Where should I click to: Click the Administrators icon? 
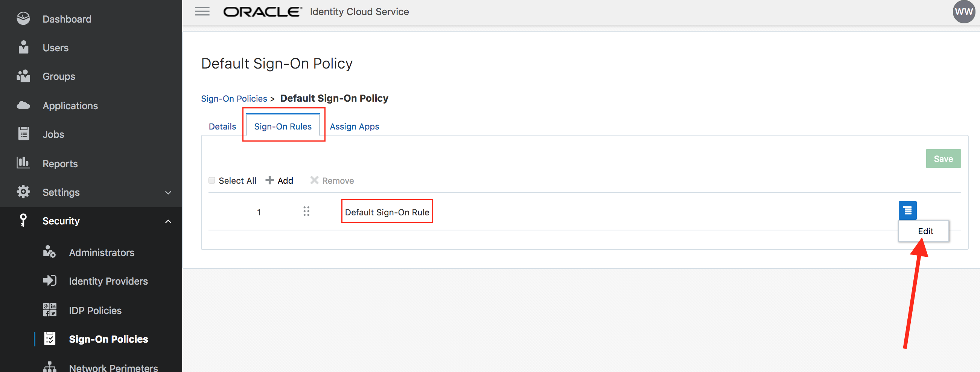click(49, 252)
